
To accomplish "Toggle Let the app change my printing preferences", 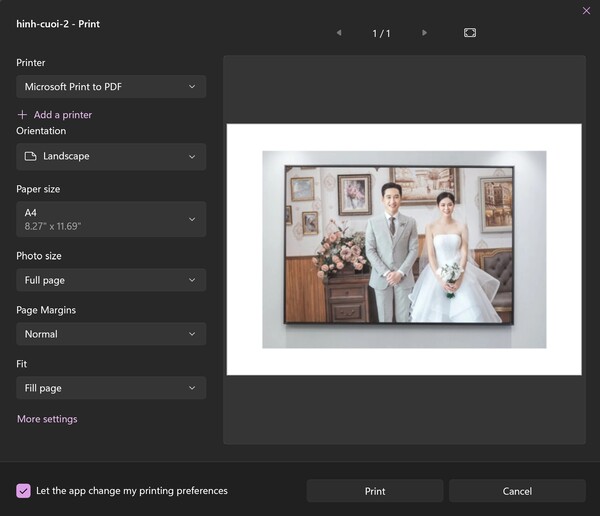I will click(x=24, y=491).
